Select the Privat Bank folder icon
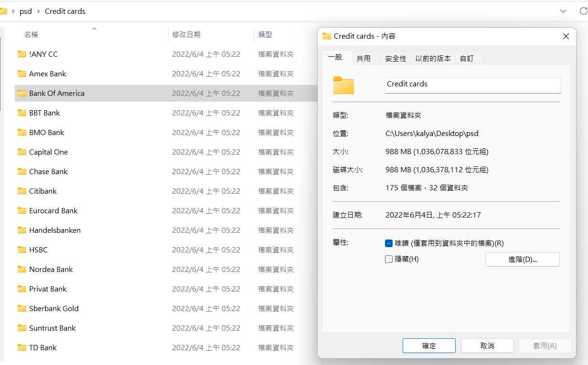 [x=21, y=289]
